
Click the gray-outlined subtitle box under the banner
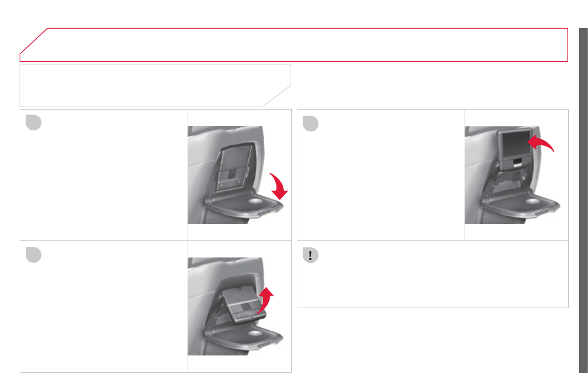(x=155, y=85)
